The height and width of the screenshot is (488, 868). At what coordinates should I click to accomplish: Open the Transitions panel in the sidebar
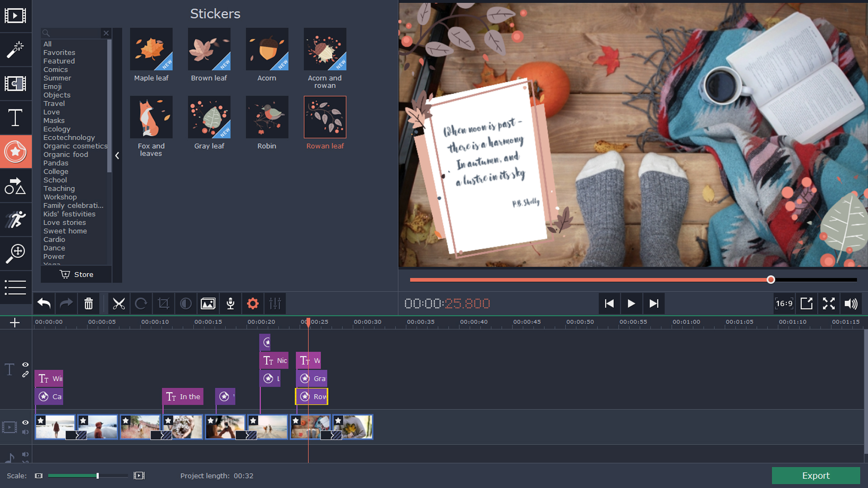click(15, 84)
